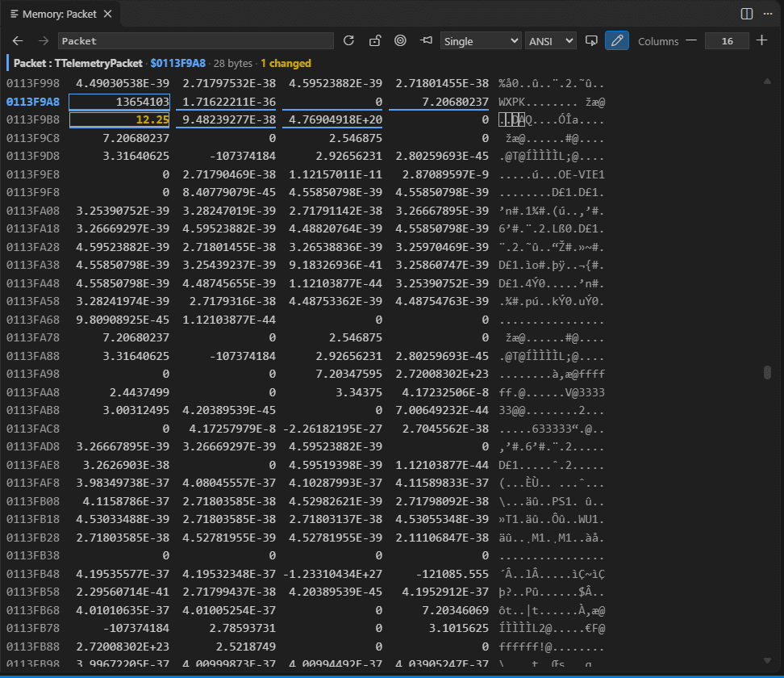This screenshot has width=784, height=678.
Task: Click the row address 0113F9A8
Action: (33, 102)
